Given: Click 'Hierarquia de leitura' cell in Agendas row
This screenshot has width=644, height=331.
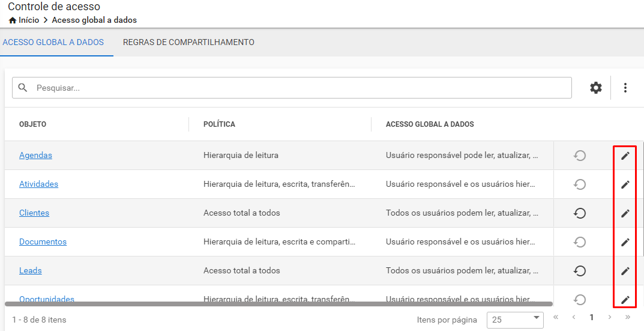Looking at the screenshot, I should click(x=241, y=156).
